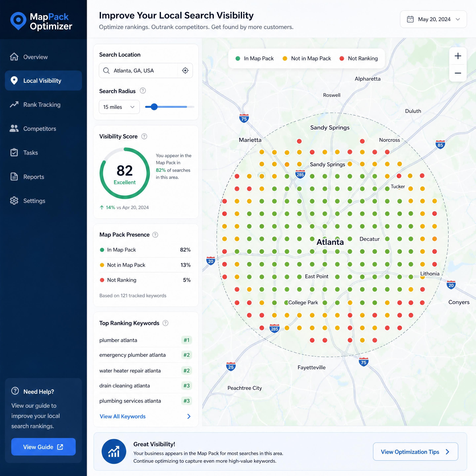Click the Overview home icon
Screen dimensions: 476x476
coord(14,57)
